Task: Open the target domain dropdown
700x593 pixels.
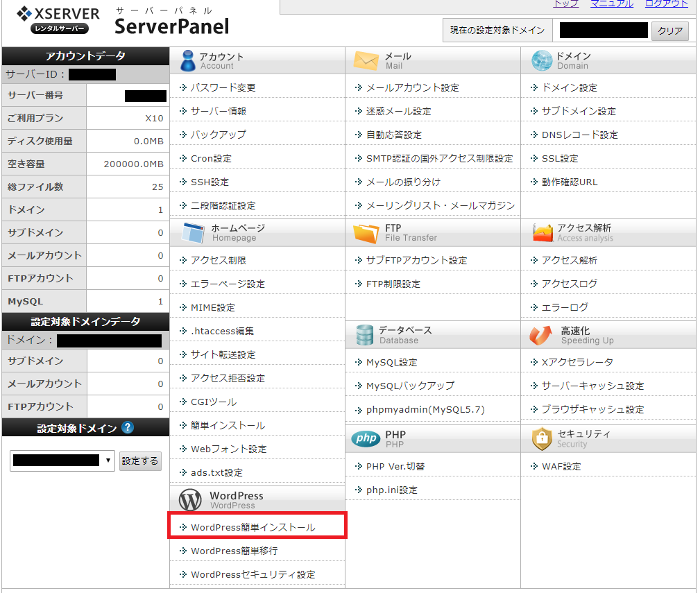Action: (x=62, y=461)
